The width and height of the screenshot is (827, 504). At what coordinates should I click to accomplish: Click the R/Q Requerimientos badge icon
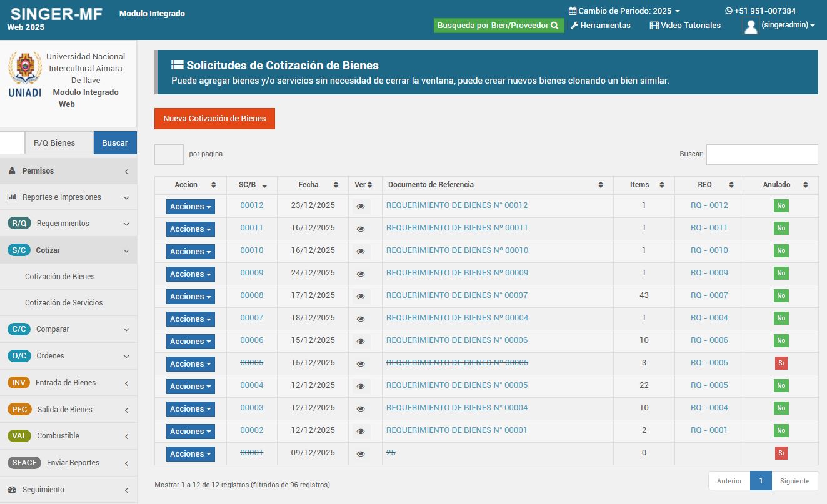pyautogui.click(x=19, y=224)
